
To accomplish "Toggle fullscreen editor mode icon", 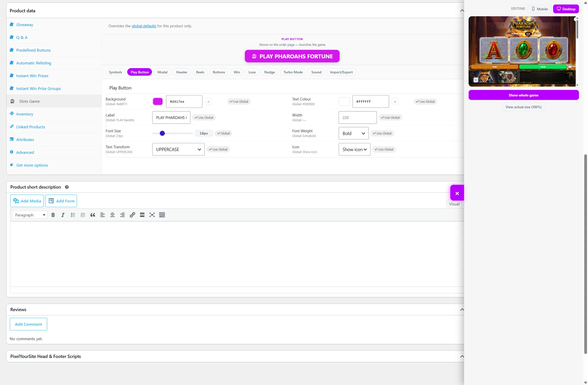I will click(152, 215).
